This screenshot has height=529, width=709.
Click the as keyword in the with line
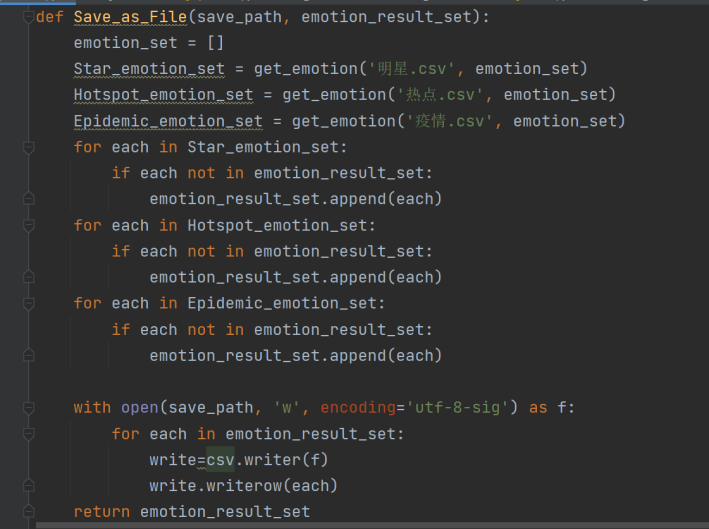click(538, 408)
